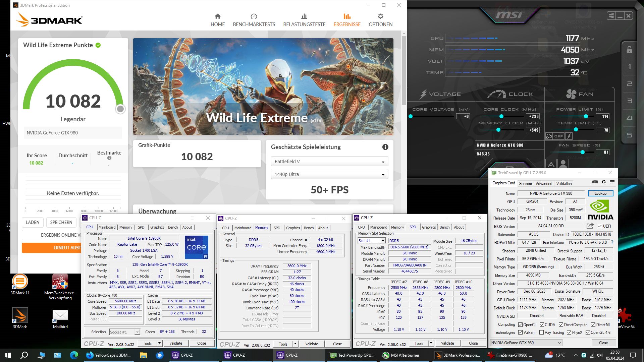
Task: Toggle PhysX checkbox in GPU-Z
Action: click(x=569, y=332)
